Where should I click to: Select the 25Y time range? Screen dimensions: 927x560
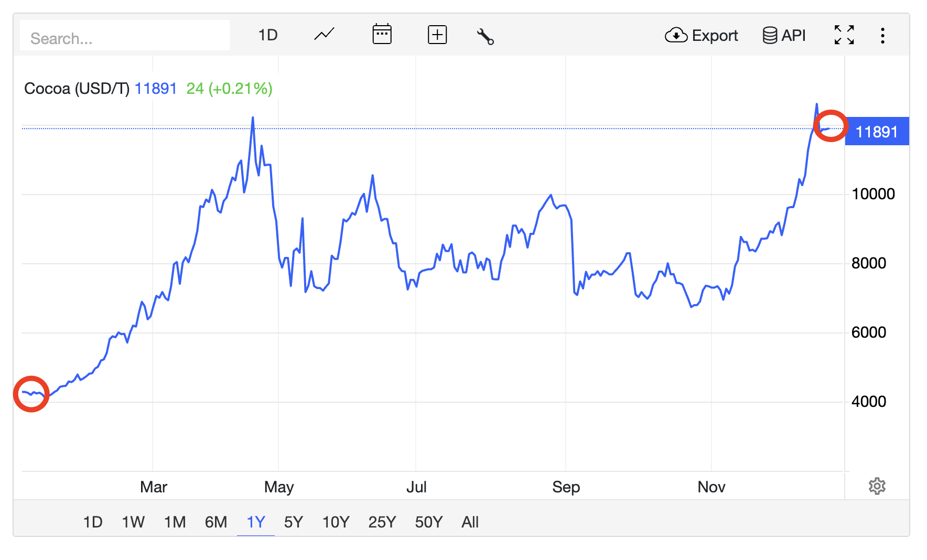tap(382, 522)
